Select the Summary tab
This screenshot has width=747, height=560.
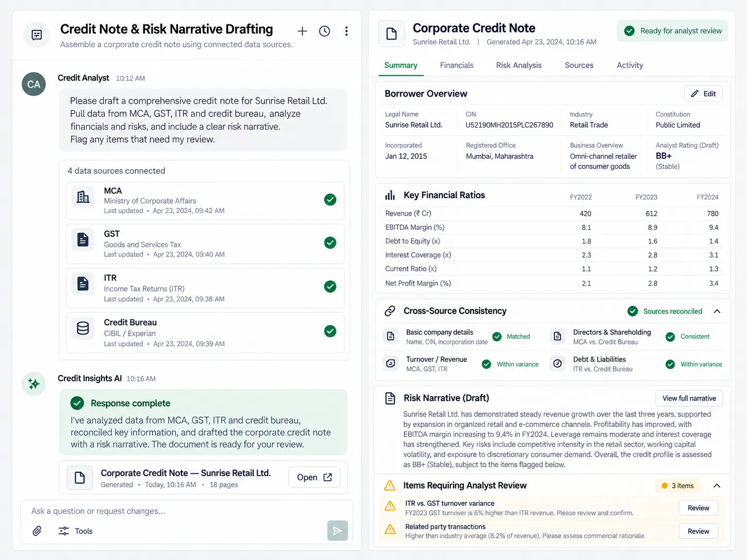point(401,65)
